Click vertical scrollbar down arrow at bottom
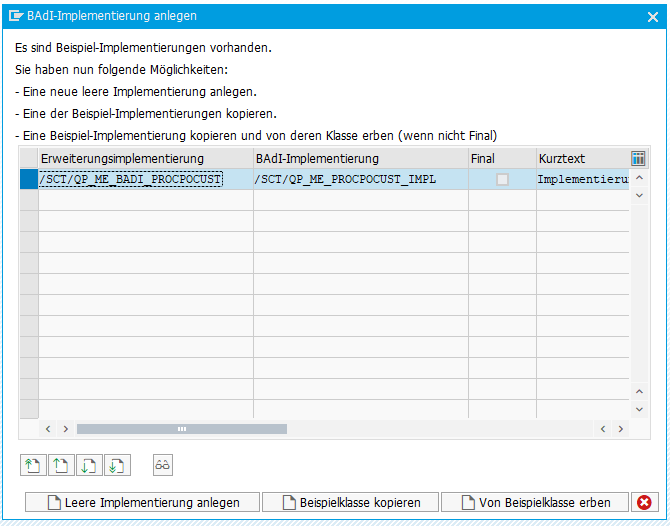The image size is (670, 526). [639, 409]
